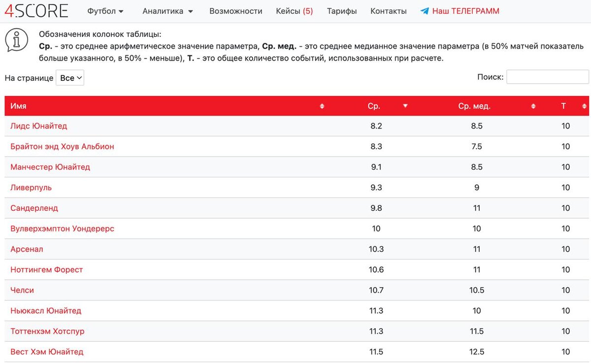Image resolution: width=591 pixels, height=364 pixels.
Task: Select Ливерпуль average value 9.3
Action: pyautogui.click(x=376, y=188)
